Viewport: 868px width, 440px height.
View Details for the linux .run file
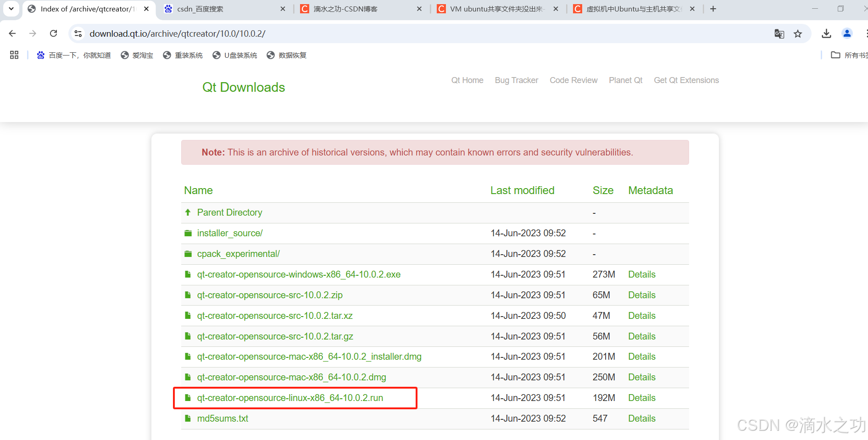[641, 398]
